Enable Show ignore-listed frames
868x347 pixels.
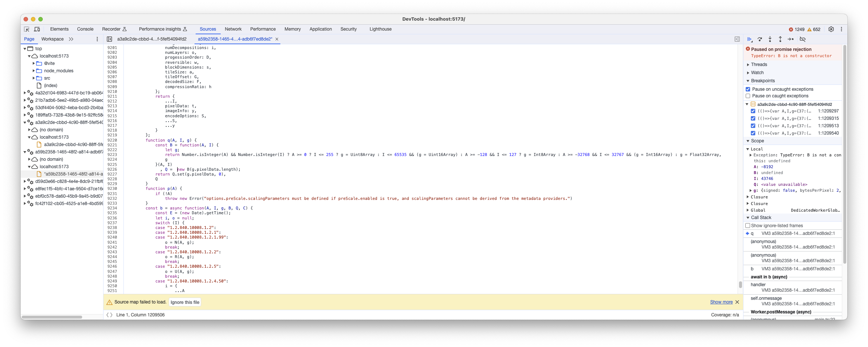pos(748,225)
